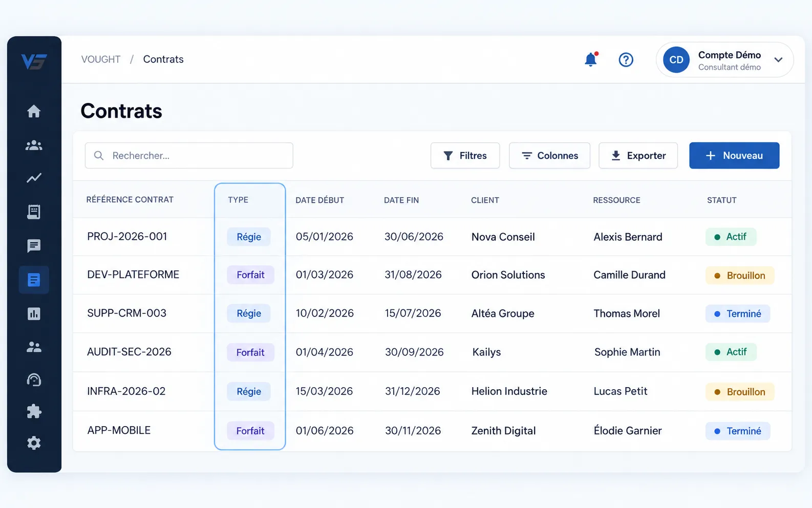
Task: Focus the Rechercher search field
Action: point(189,156)
